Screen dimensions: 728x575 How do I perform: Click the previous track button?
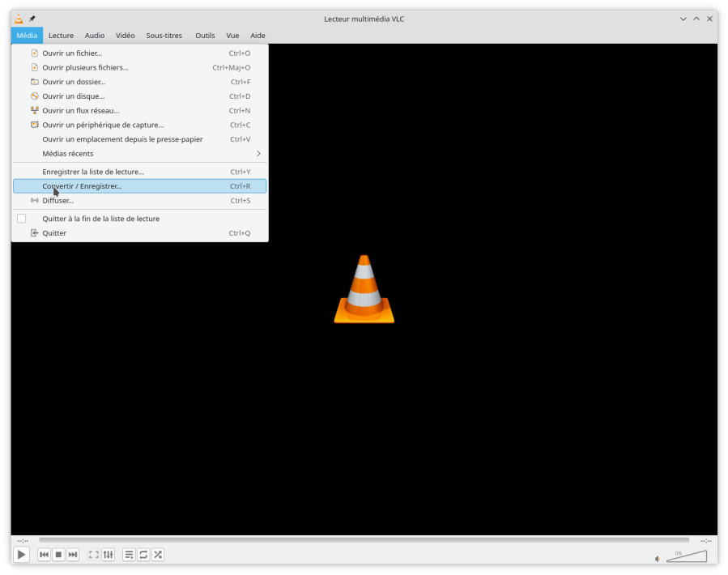pos(45,555)
